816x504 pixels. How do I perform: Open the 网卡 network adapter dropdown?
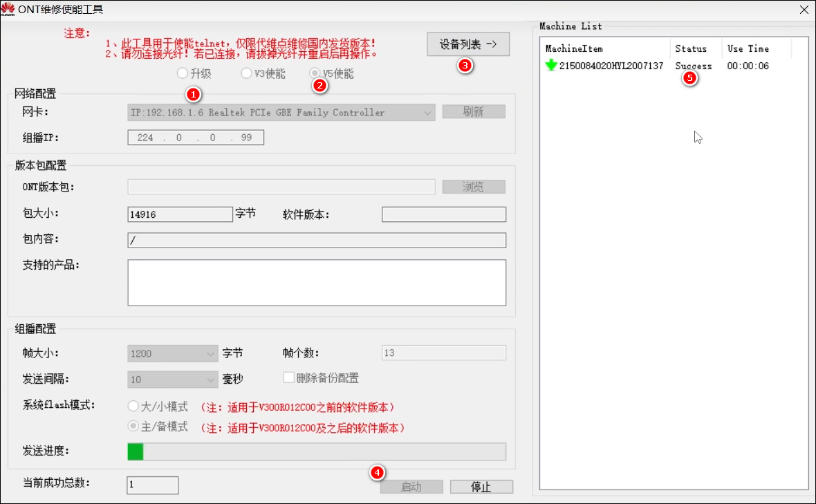[281, 113]
